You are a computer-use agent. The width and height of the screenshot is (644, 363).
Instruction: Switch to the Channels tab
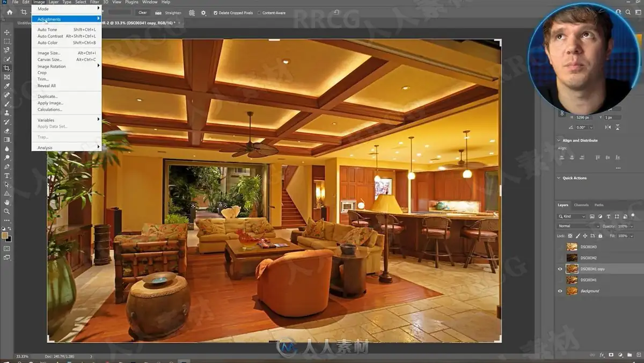pyautogui.click(x=581, y=205)
